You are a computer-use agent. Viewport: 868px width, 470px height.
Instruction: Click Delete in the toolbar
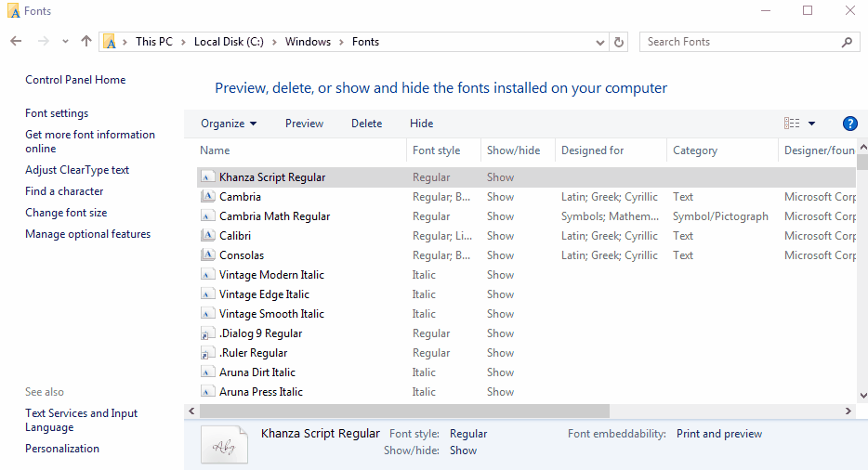coord(366,124)
